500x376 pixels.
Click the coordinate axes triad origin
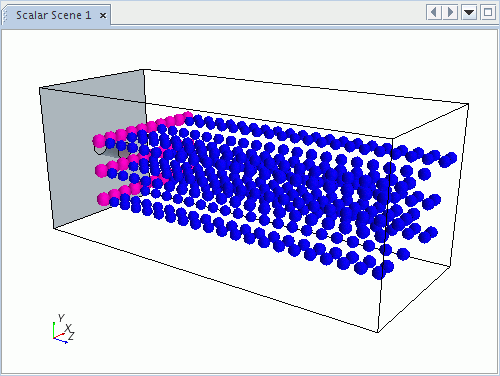[54, 338]
